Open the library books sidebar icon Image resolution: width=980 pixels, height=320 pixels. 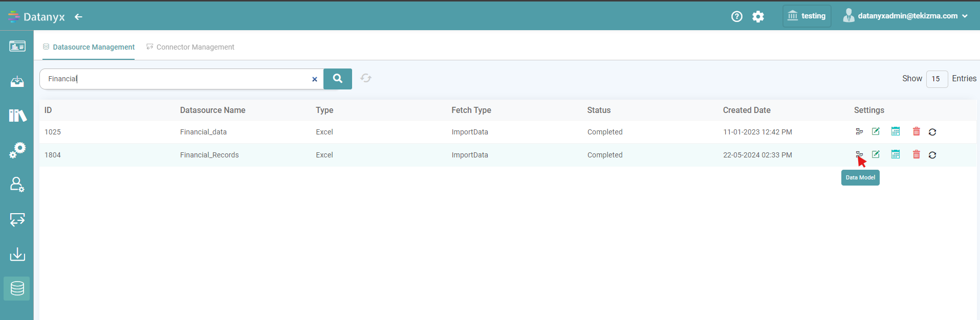(x=17, y=115)
